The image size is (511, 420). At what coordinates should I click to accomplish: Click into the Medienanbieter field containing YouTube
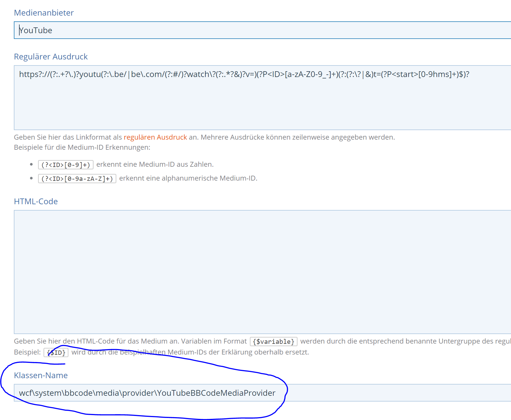[x=260, y=30]
